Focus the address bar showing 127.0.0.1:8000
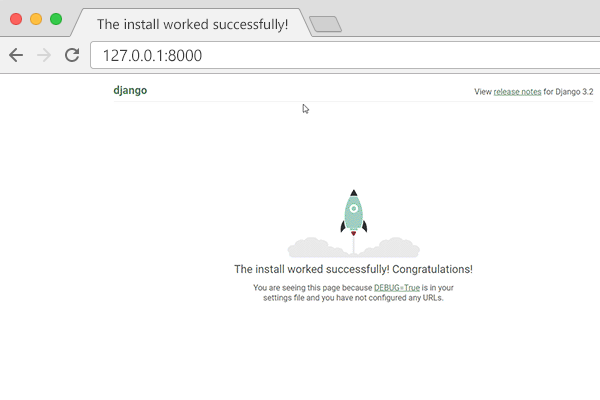The height and width of the screenshot is (400, 600). (340, 55)
